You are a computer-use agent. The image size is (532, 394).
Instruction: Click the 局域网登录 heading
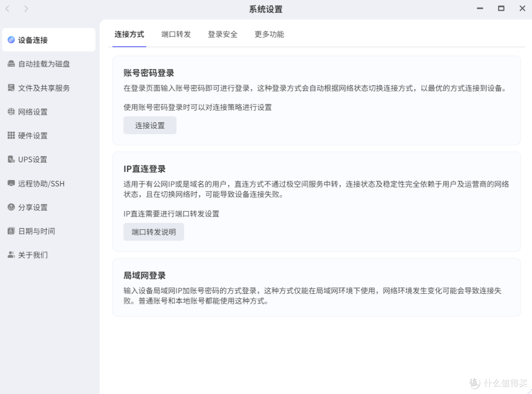click(144, 276)
